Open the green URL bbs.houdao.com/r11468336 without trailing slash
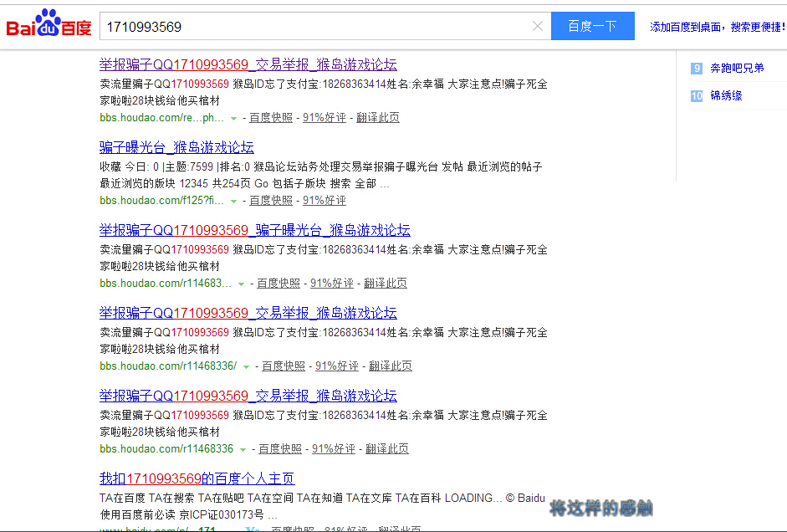 (x=166, y=449)
